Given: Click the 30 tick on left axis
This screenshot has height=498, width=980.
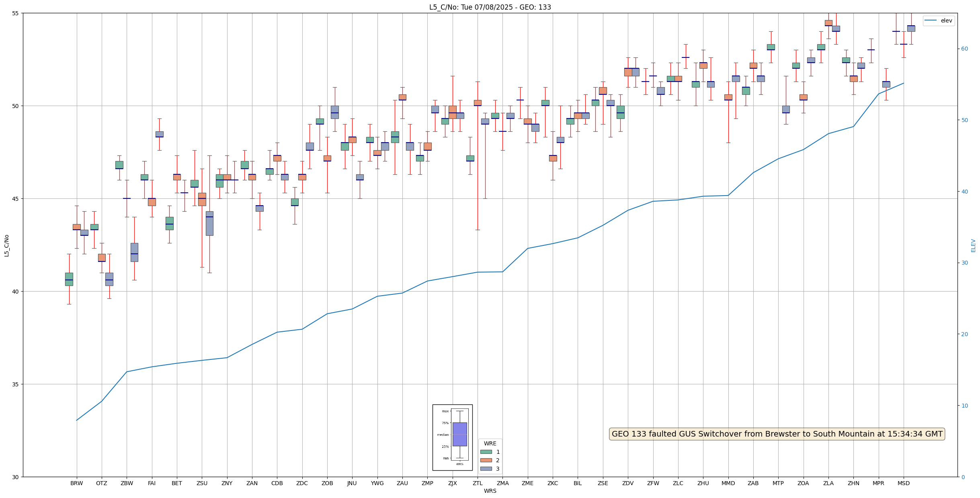Looking at the screenshot, I should 16,477.
